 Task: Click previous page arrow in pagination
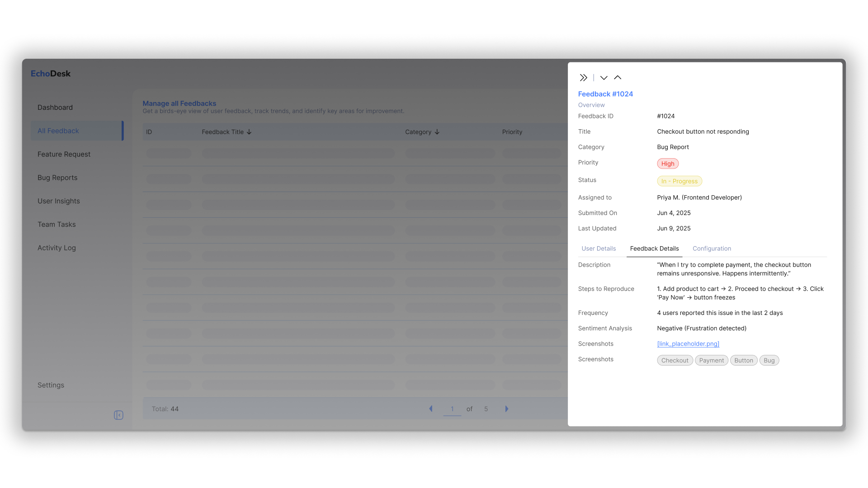[430, 408]
